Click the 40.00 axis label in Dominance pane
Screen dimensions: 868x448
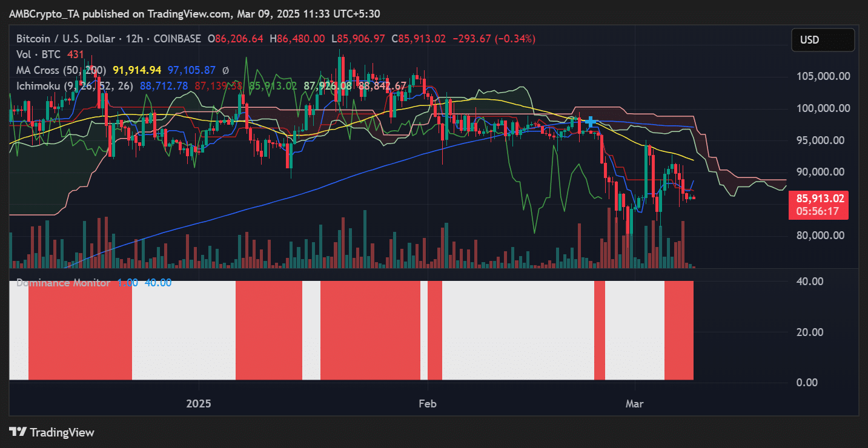[x=810, y=281]
